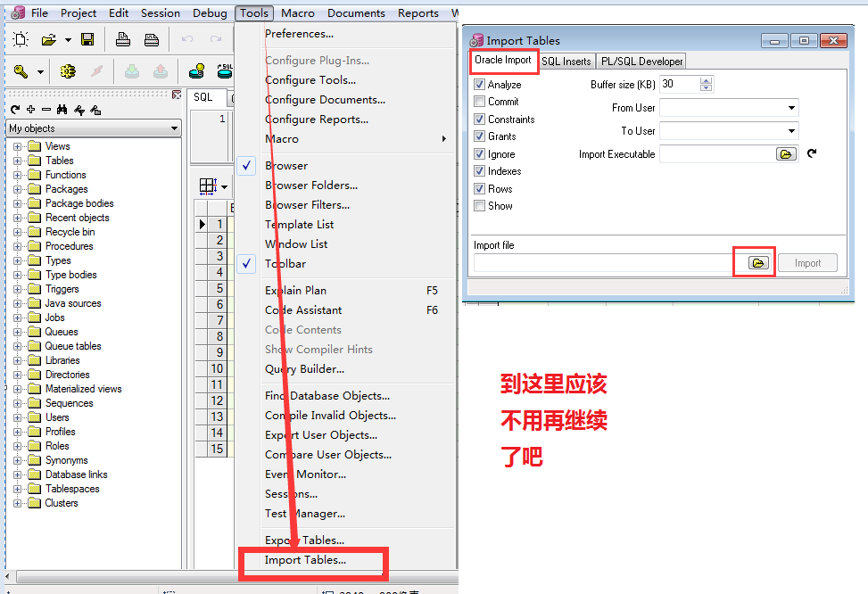Viewport: 868px width, 594px height.
Task: Click the browser folders wrench icon
Action: [95, 111]
